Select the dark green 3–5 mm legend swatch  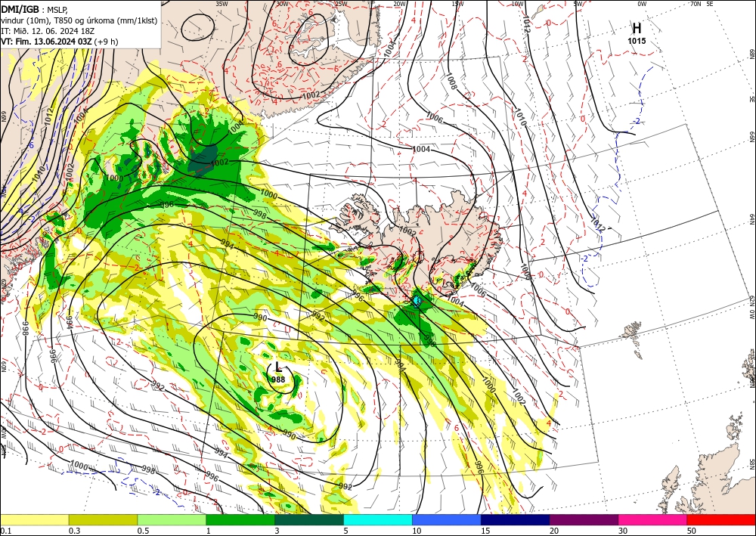click(309, 519)
